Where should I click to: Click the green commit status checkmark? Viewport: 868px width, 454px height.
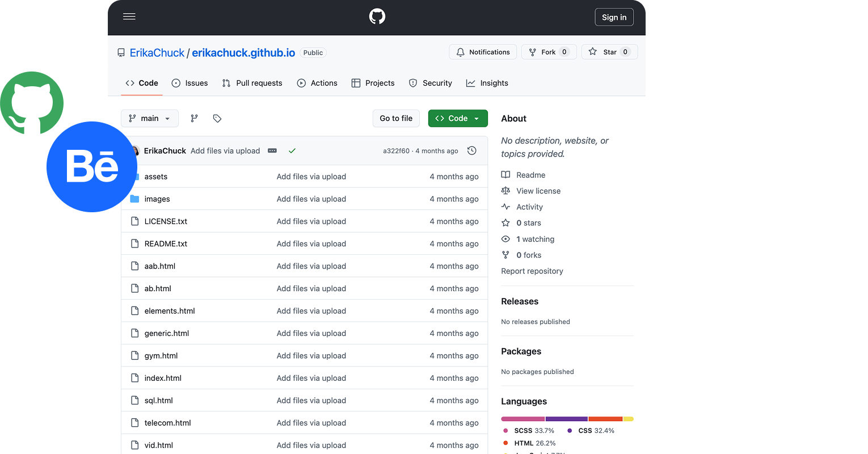tap(292, 151)
